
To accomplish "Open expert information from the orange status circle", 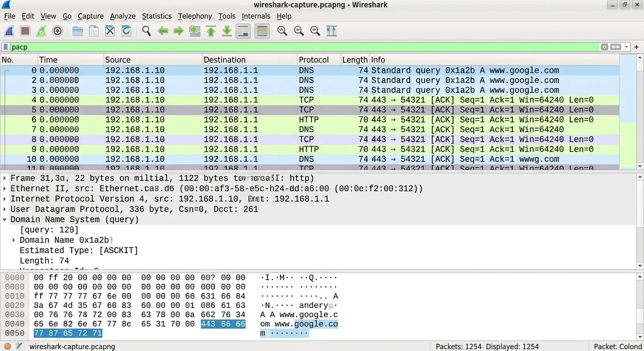I will tap(7, 346).
